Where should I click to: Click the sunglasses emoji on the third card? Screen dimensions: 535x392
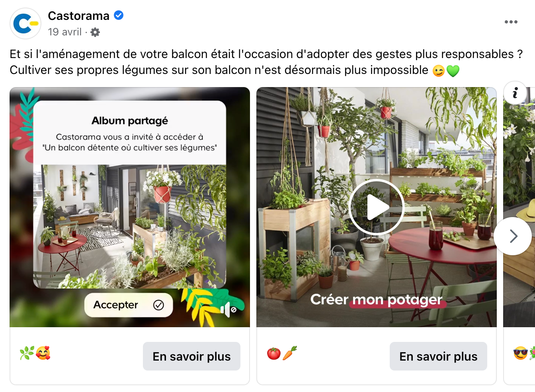point(520,353)
